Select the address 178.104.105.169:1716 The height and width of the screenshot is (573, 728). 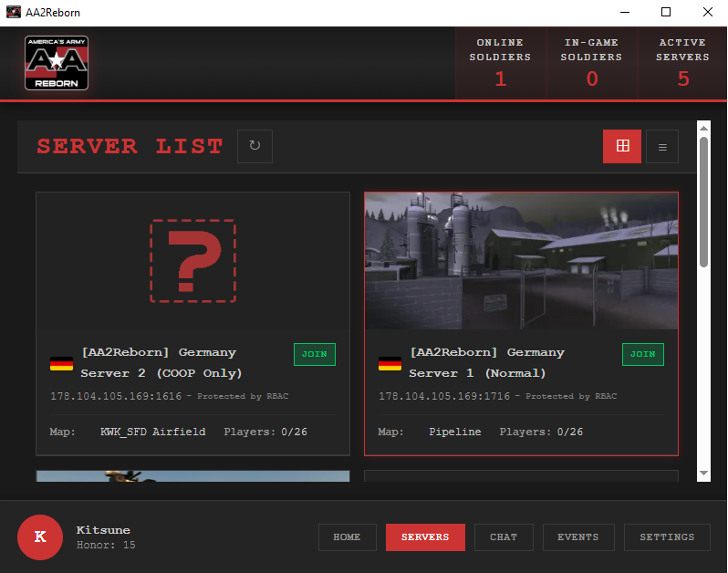click(x=444, y=396)
